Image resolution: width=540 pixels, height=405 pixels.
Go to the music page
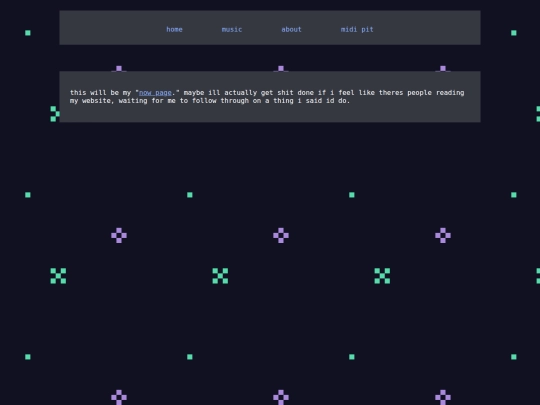(232, 30)
